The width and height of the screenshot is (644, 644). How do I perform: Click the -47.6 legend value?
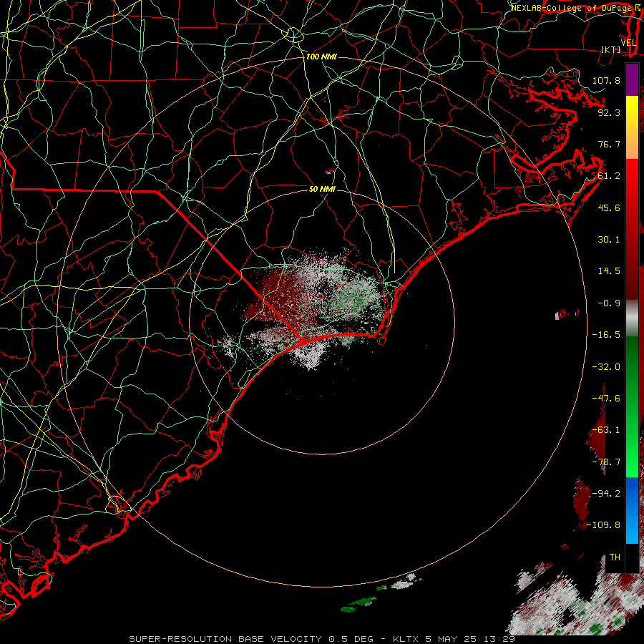(x=606, y=399)
